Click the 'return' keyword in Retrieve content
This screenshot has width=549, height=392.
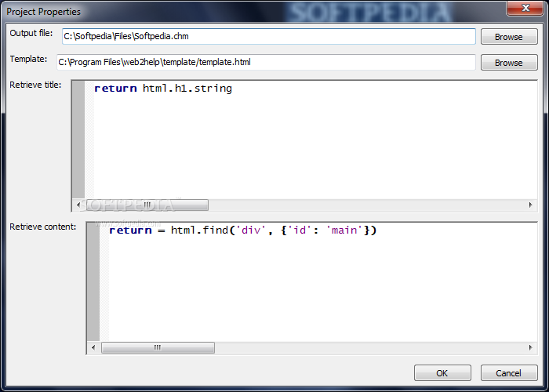click(x=130, y=230)
